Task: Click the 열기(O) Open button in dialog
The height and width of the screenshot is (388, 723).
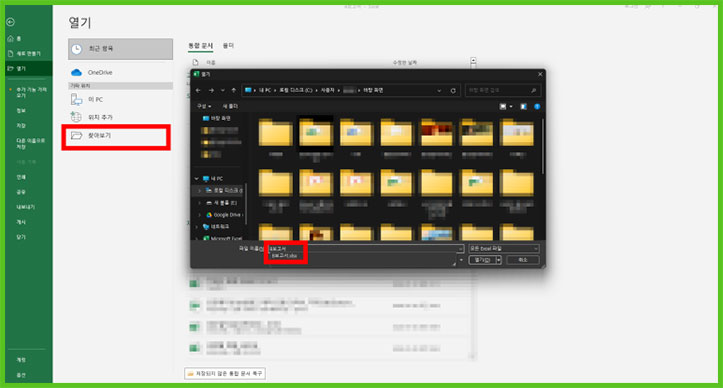Action: 482,260
